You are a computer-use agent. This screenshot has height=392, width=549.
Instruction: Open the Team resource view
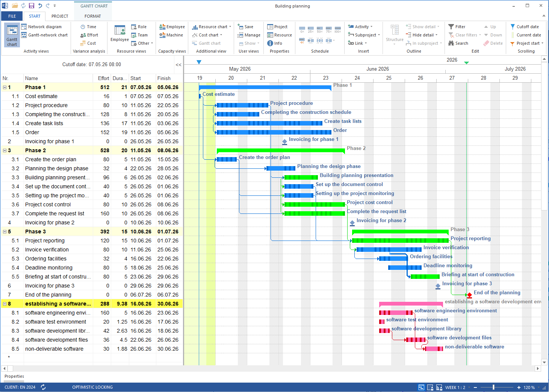(139, 35)
